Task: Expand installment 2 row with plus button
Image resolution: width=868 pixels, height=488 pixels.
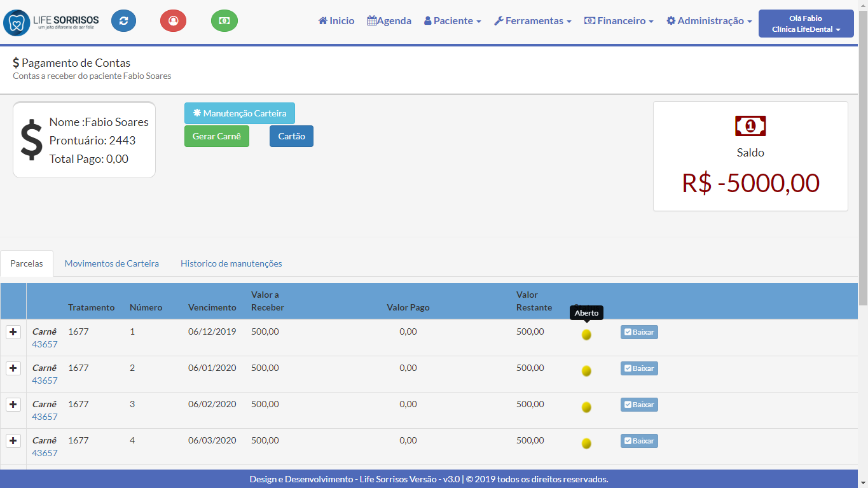Action: tap(13, 368)
